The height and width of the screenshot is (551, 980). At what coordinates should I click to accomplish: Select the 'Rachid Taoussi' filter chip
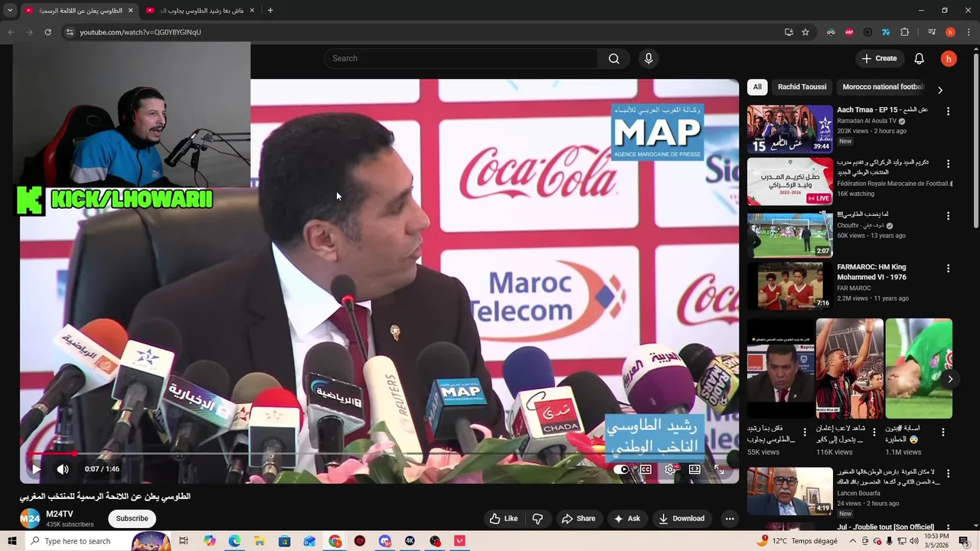tap(802, 86)
